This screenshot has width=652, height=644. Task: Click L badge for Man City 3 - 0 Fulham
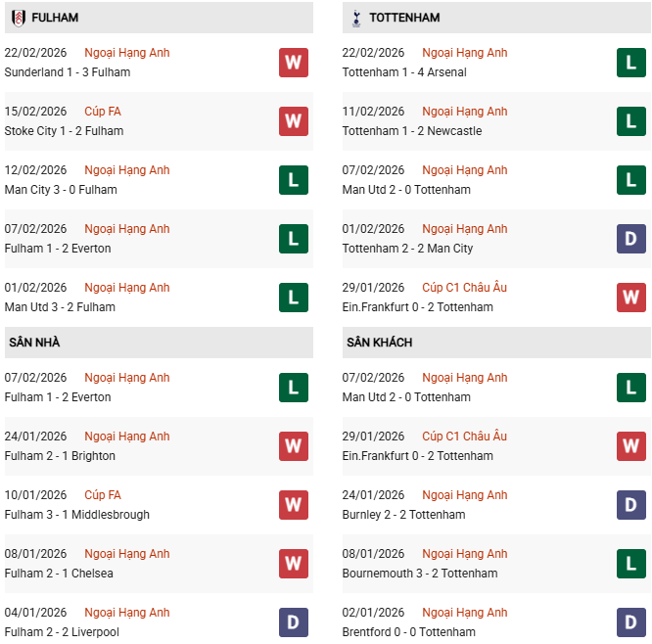pyautogui.click(x=293, y=180)
